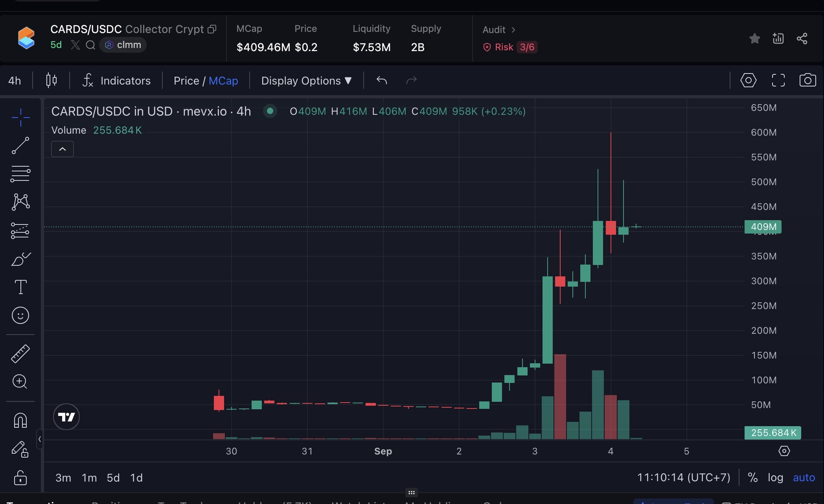This screenshot has height=504, width=824.
Task: Open the emoji icons tool
Action: [20, 315]
